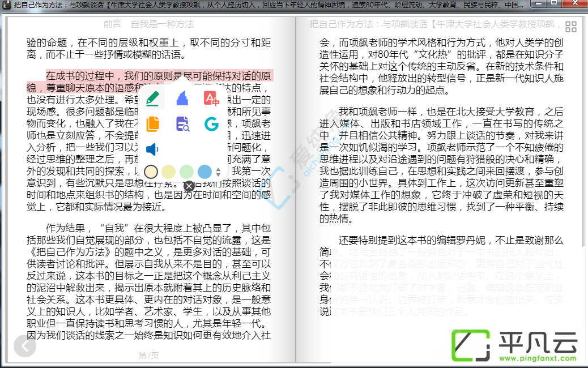Screen dimensions: 588x368
Task: Close the reader window
Action: click(575, 4)
